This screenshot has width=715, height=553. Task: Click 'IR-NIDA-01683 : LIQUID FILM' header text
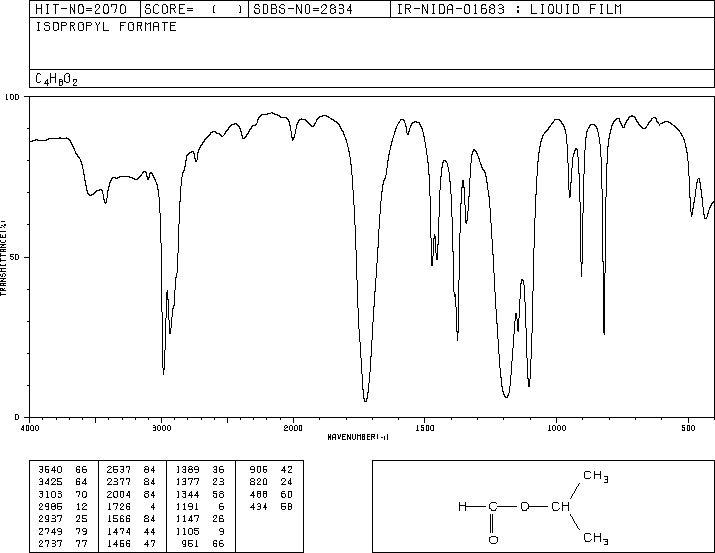click(x=509, y=9)
